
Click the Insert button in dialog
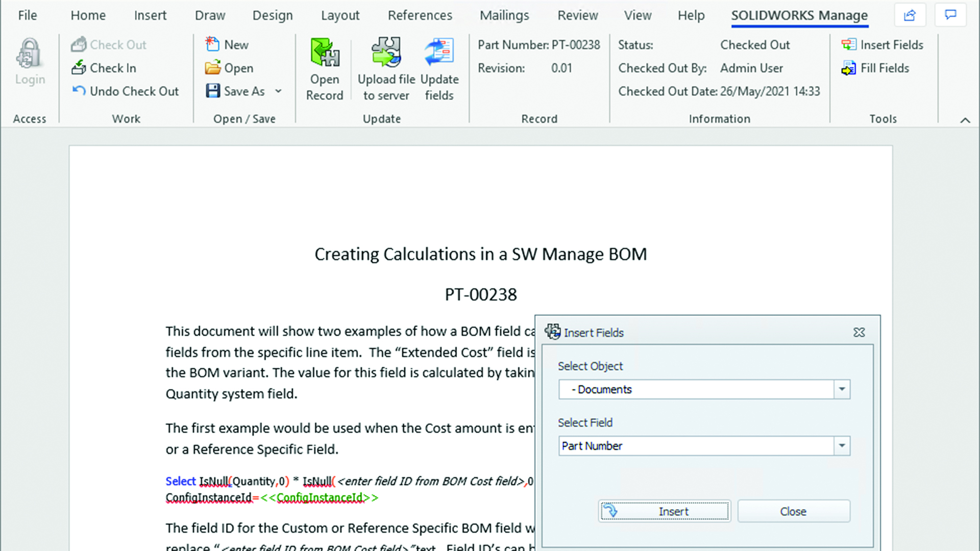click(665, 511)
